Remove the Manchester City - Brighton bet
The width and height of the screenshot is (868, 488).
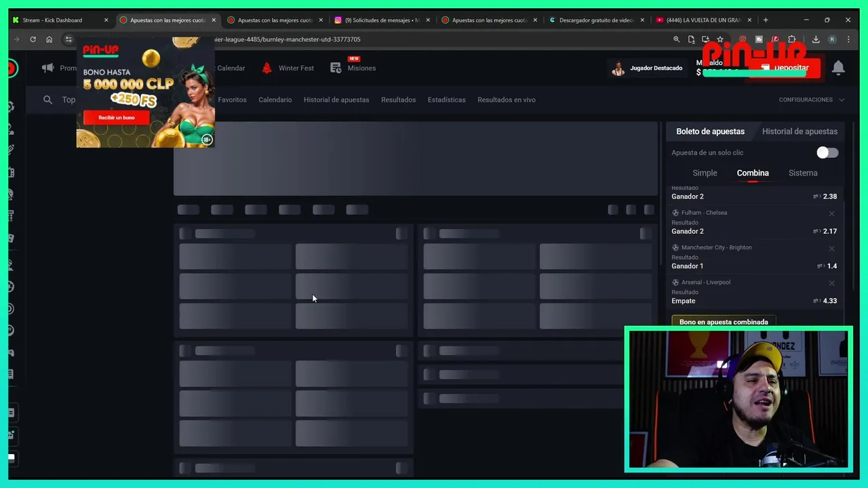[831, 249]
